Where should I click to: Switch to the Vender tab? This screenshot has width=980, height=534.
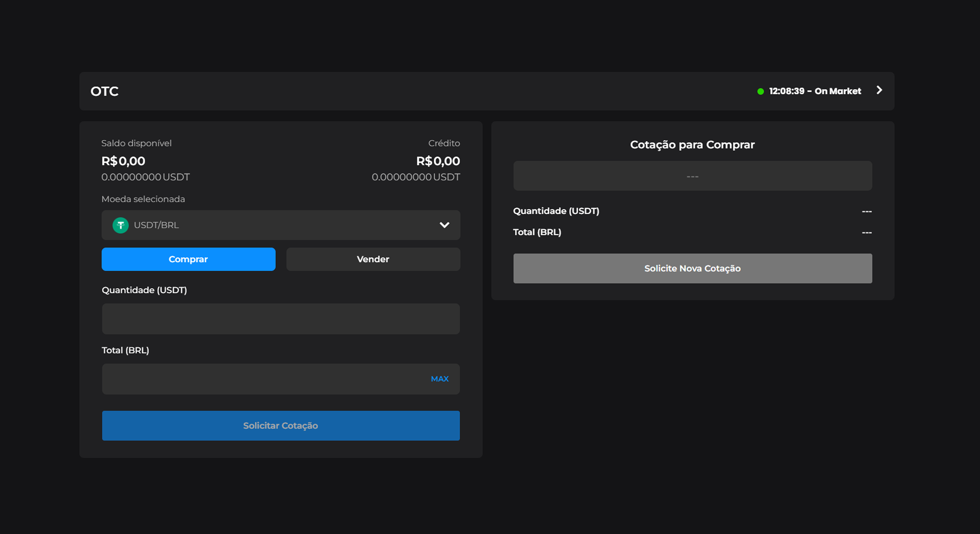click(373, 259)
